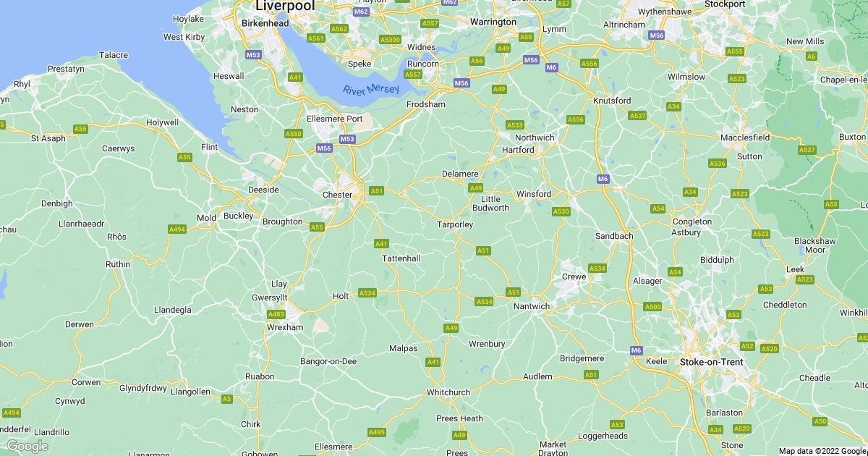The height and width of the screenshot is (456, 868).
Task: Click the A500 road shield near Alsager
Action: click(x=652, y=307)
